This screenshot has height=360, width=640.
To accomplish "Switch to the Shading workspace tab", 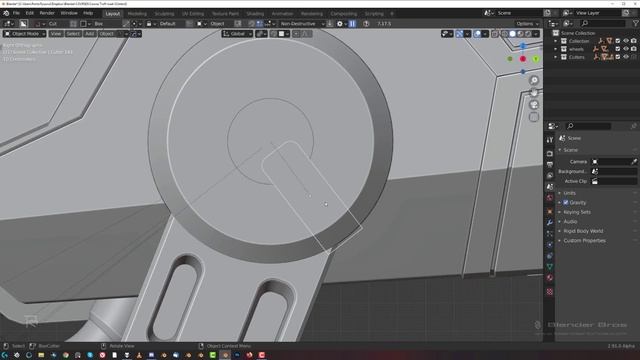I will (255, 13).
